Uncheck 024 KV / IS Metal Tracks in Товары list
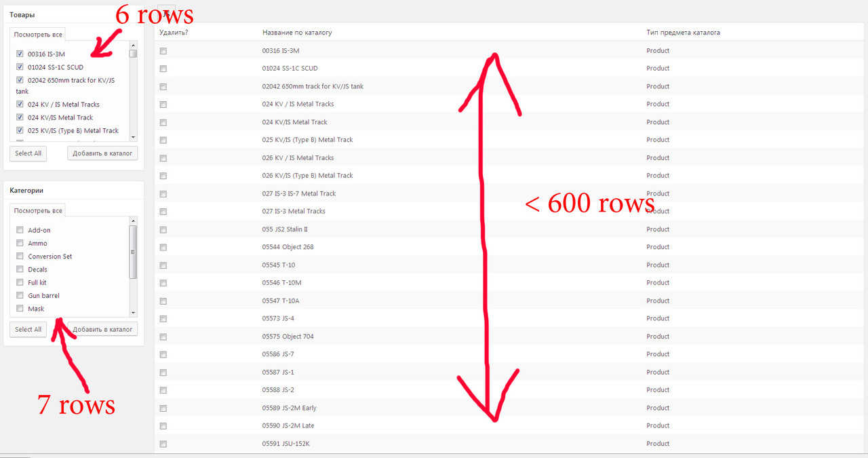Viewport: 868px width, 458px height. pyautogui.click(x=20, y=104)
